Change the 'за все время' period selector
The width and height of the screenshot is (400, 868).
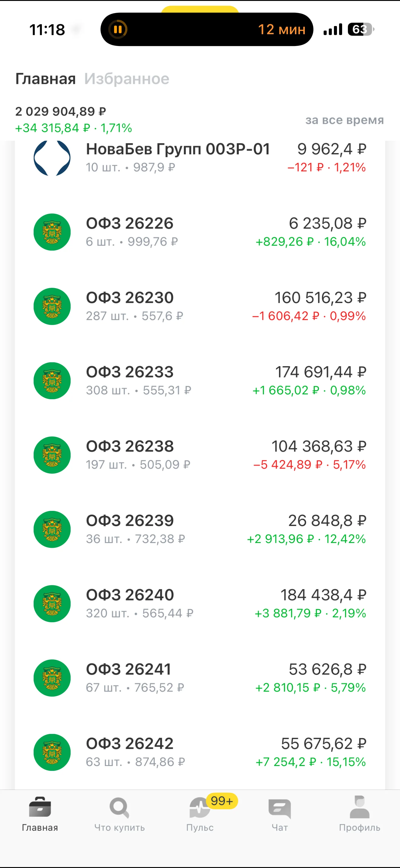tap(344, 120)
